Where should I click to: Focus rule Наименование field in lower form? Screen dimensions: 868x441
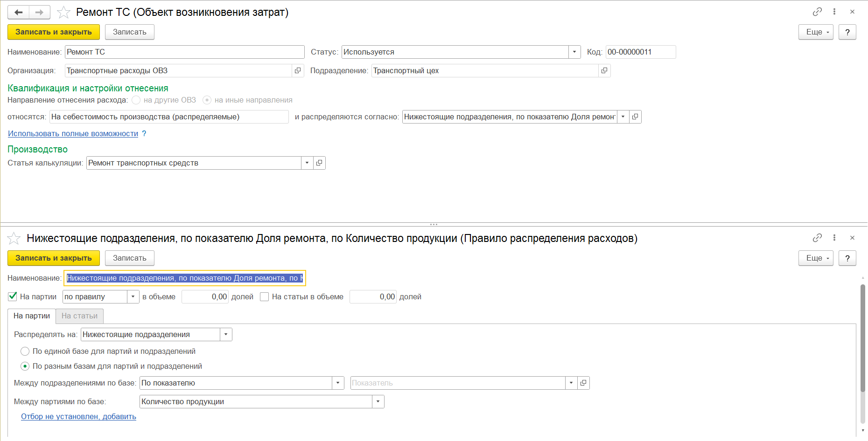[x=185, y=278]
